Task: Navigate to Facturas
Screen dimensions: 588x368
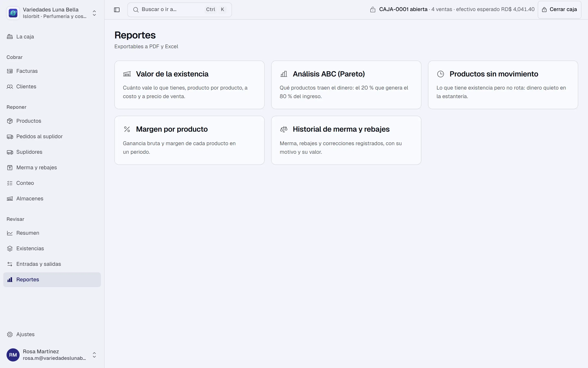Action: coord(52,71)
